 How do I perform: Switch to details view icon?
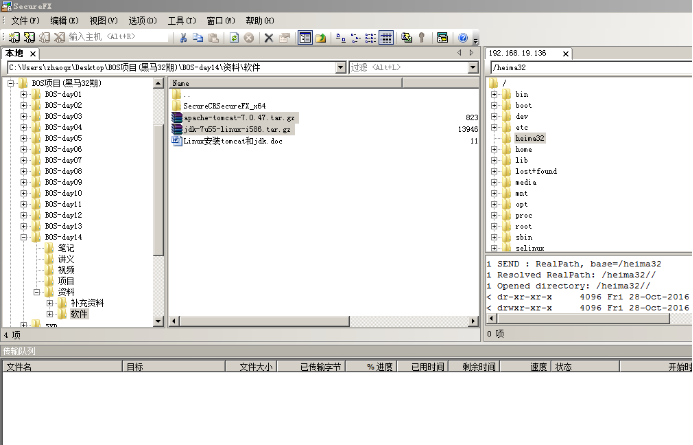tap(386, 38)
